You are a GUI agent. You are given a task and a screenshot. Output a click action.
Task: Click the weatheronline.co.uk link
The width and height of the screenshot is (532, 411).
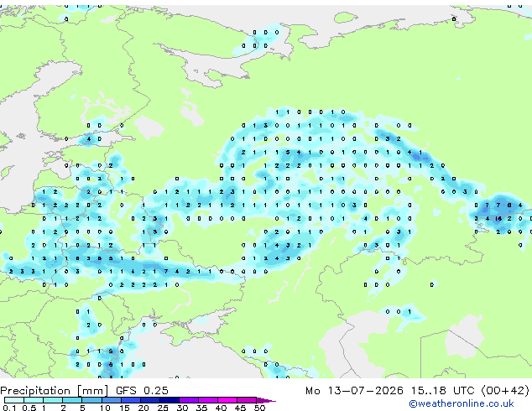pyautogui.click(x=462, y=403)
